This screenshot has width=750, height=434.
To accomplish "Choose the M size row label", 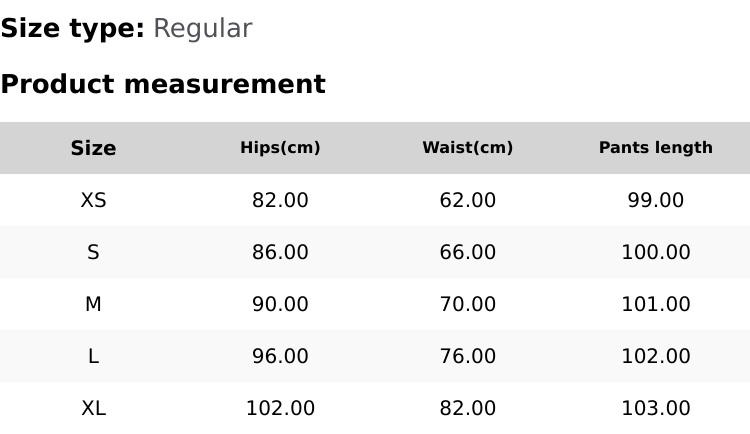I will coord(93,305).
